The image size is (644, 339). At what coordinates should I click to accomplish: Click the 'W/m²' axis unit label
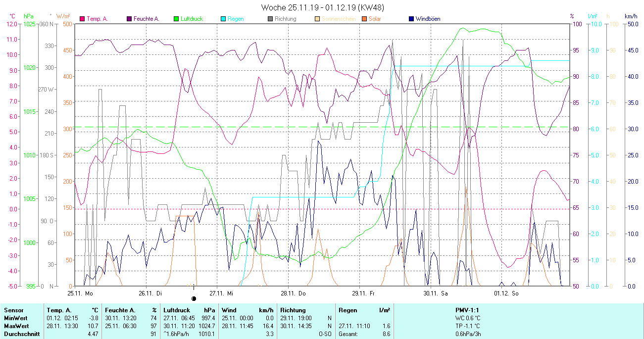click(64, 16)
